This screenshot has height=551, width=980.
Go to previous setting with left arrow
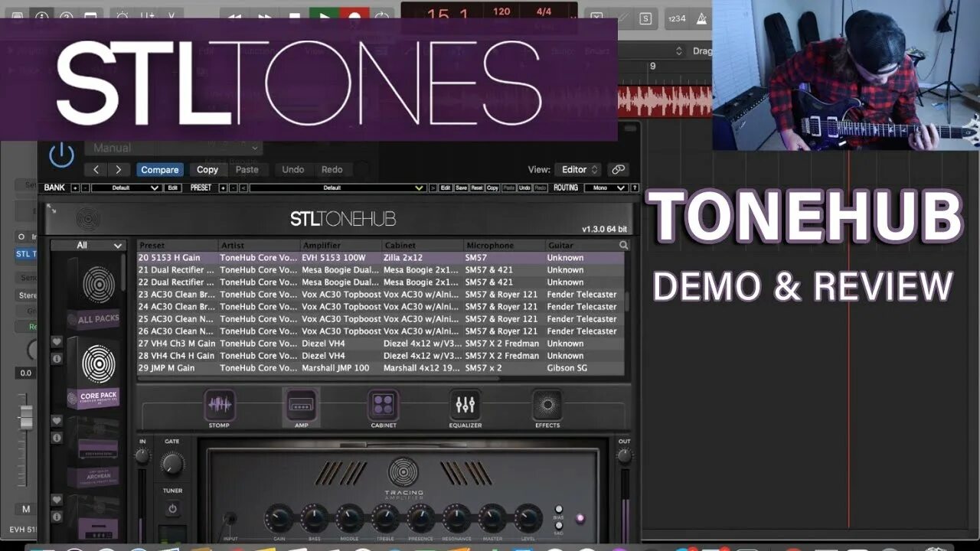click(96, 170)
